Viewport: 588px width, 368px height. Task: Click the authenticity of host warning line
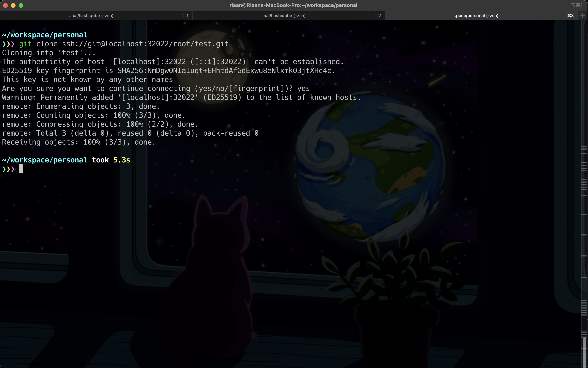173,62
